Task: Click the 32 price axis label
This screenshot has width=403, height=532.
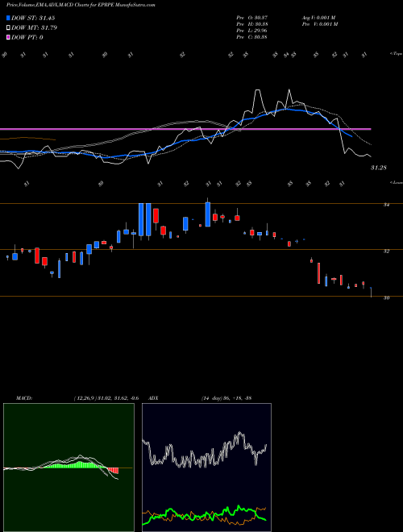Action: tap(386, 251)
